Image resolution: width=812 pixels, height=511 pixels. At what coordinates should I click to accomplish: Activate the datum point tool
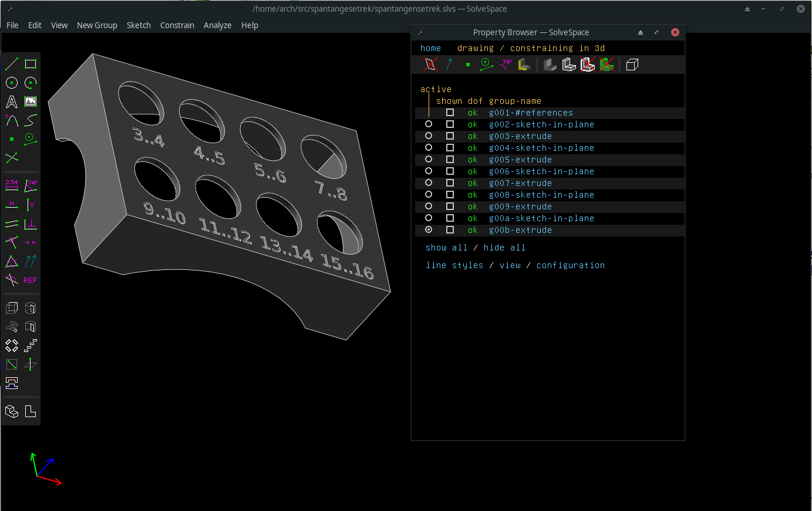(x=12, y=139)
